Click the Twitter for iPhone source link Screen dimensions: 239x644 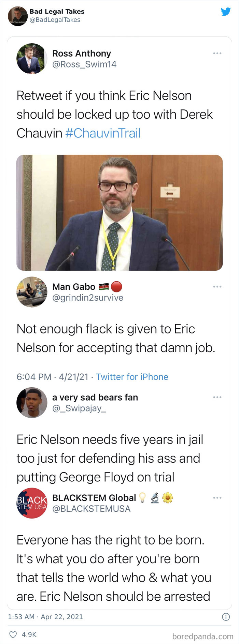[x=132, y=377]
